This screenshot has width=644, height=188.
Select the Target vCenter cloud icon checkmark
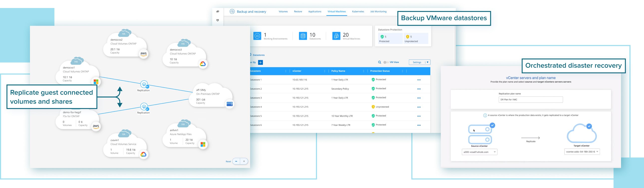[589, 126]
